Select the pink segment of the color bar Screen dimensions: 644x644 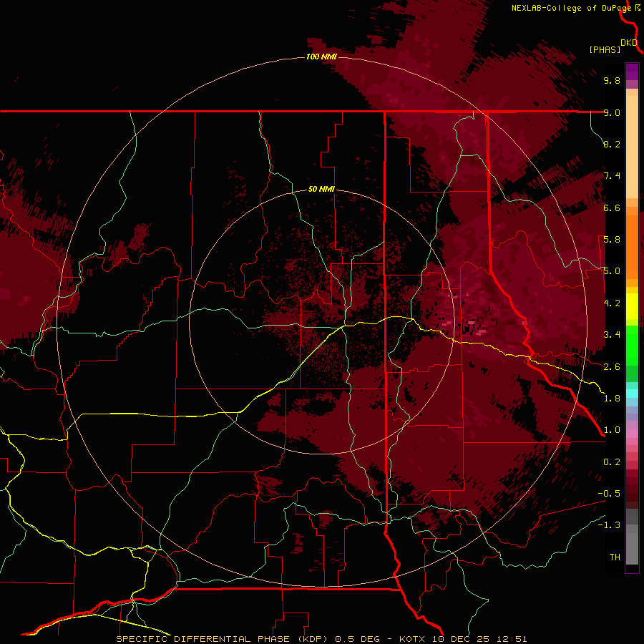(632, 434)
